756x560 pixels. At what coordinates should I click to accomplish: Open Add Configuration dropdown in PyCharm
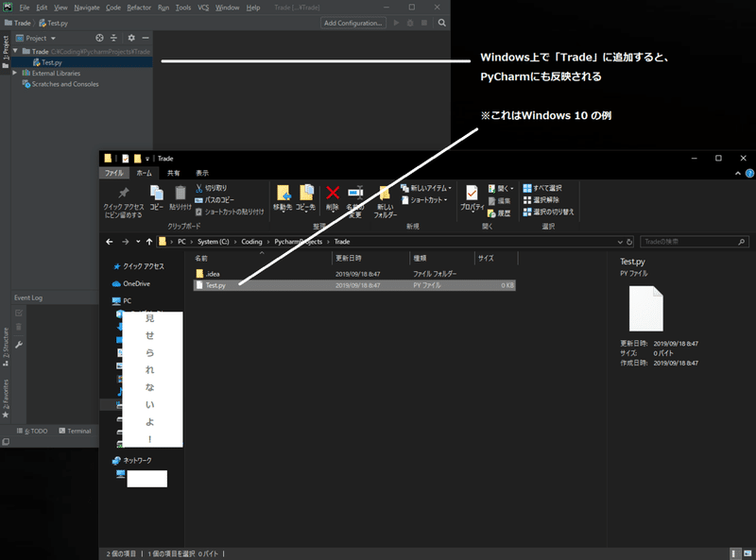point(352,23)
